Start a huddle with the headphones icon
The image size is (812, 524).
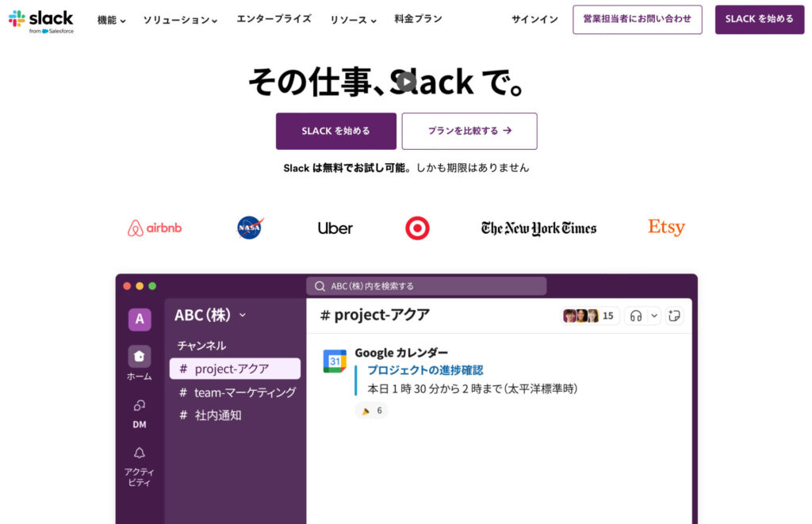point(636,316)
